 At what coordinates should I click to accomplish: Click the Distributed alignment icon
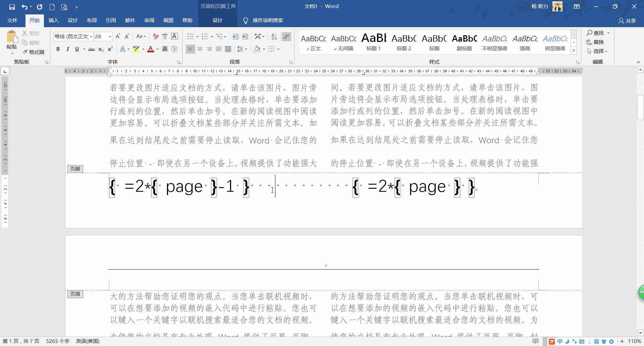coord(228,49)
